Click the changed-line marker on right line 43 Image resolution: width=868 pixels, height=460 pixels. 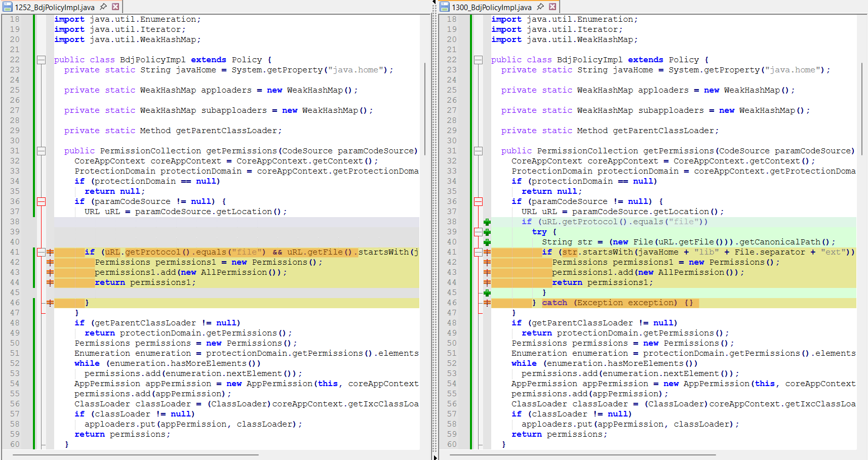(x=487, y=272)
